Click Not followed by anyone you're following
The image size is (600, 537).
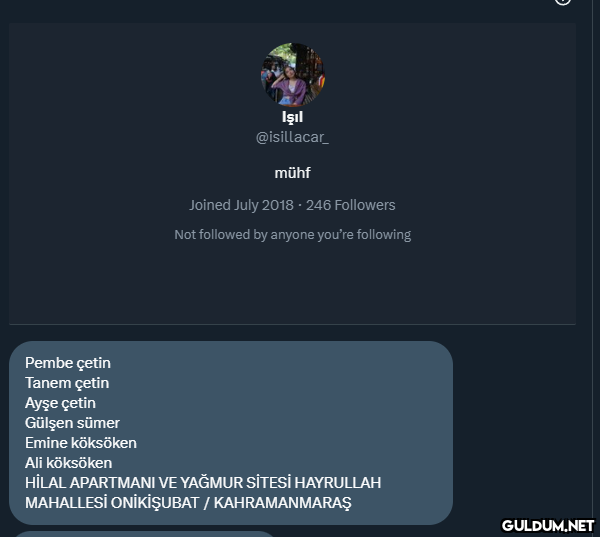coord(292,235)
